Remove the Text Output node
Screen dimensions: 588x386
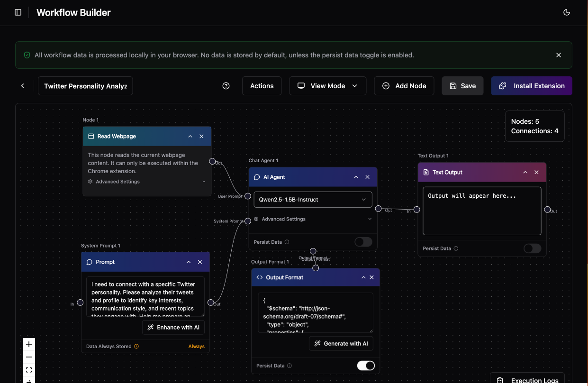click(x=536, y=172)
